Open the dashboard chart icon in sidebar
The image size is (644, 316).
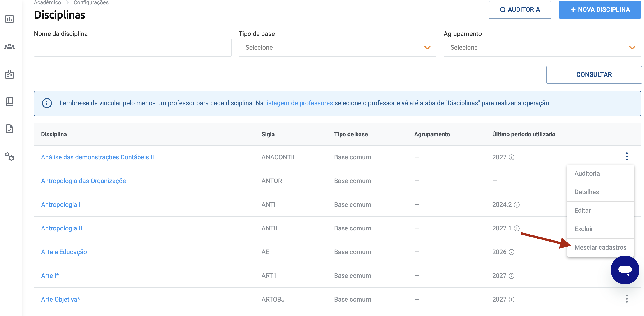9,19
